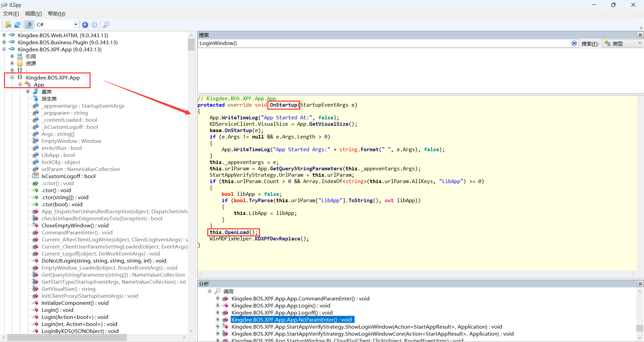The height and width of the screenshot is (342, 644).
Task: Select Kingdee.BOS.XPF.App.App.Logoff() analyzer result
Action: pyautogui.click(x=282, y=312)
